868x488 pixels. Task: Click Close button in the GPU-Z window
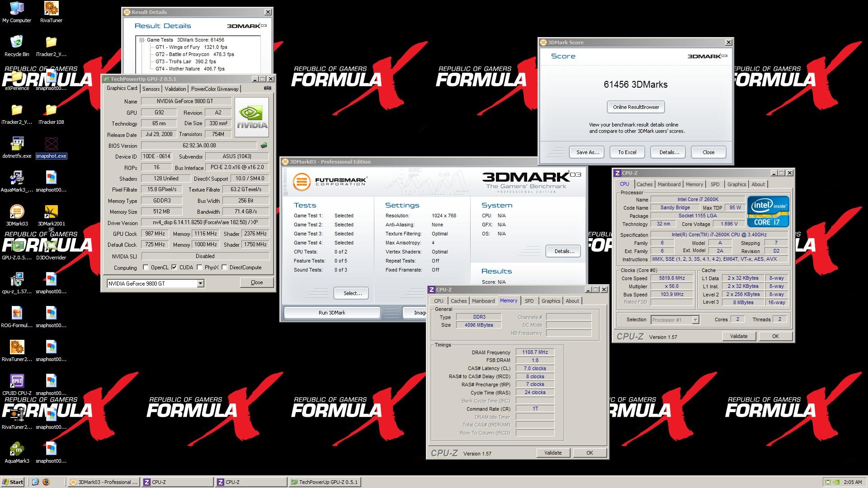click(x=256, y=282)
